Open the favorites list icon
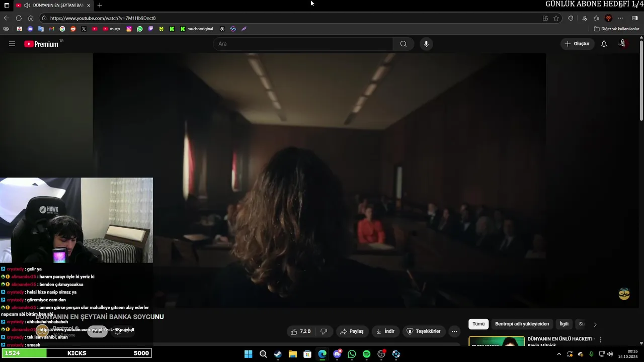 pyautogui.click(x=596, y=18)
